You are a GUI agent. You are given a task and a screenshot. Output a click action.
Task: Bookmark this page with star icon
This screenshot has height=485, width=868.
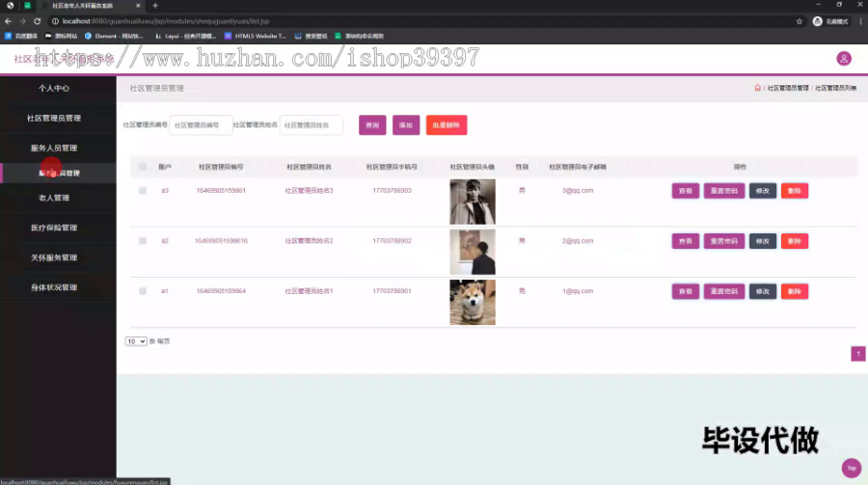tap(799, 21)
